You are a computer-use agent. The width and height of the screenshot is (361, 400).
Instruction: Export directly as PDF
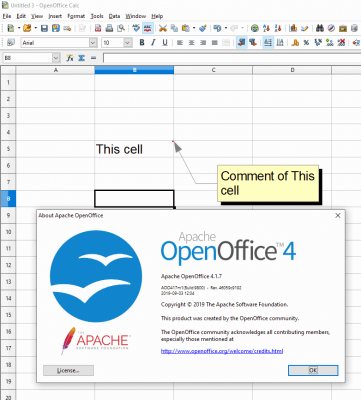click(x=98, y=28)
